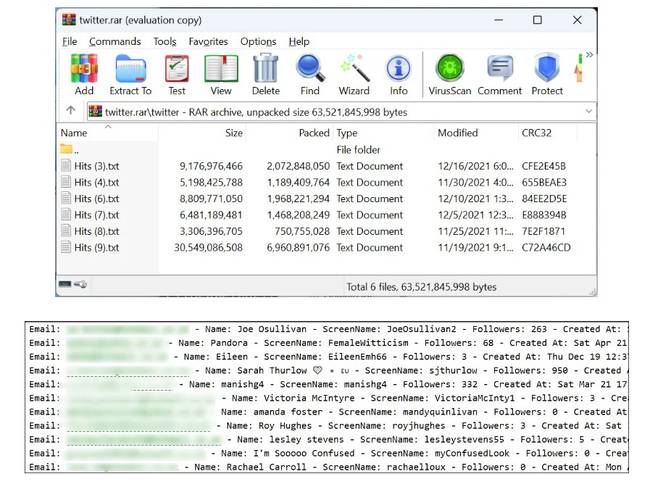
Task: Click the archive path address field
Action: pos(342,112)
